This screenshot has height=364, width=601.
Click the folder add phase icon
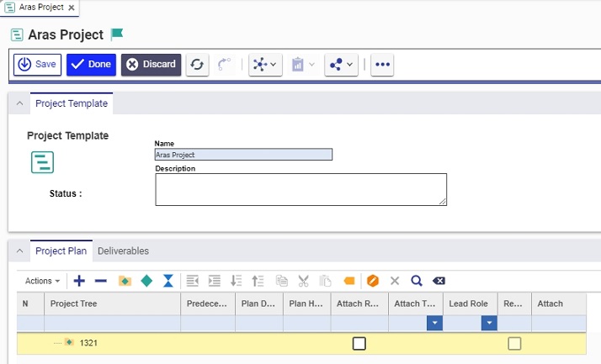coord(125,281)
